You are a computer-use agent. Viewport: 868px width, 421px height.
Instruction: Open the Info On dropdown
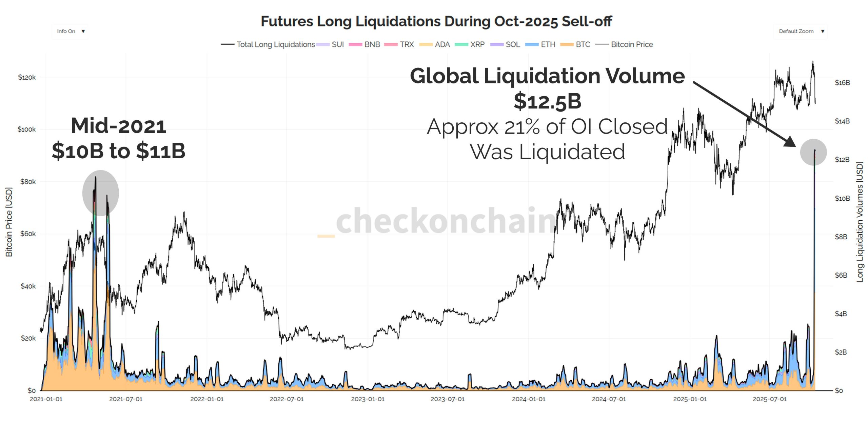pos(70,32)
